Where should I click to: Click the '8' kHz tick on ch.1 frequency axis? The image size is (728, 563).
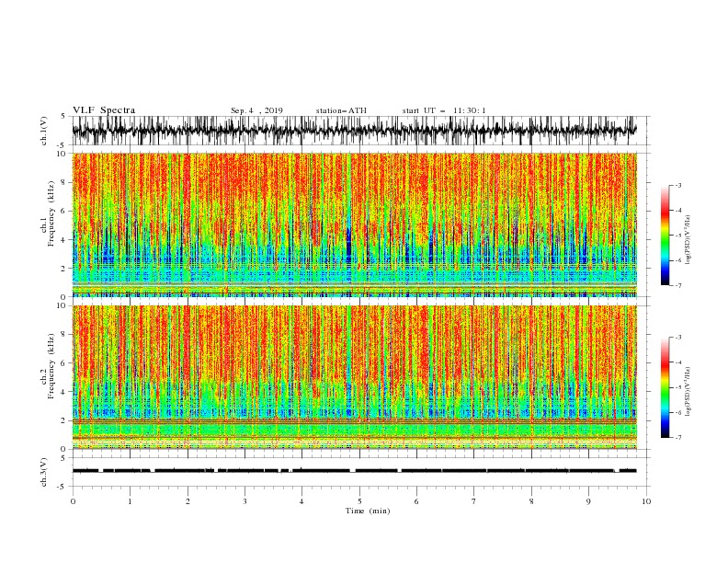[64, 182]
